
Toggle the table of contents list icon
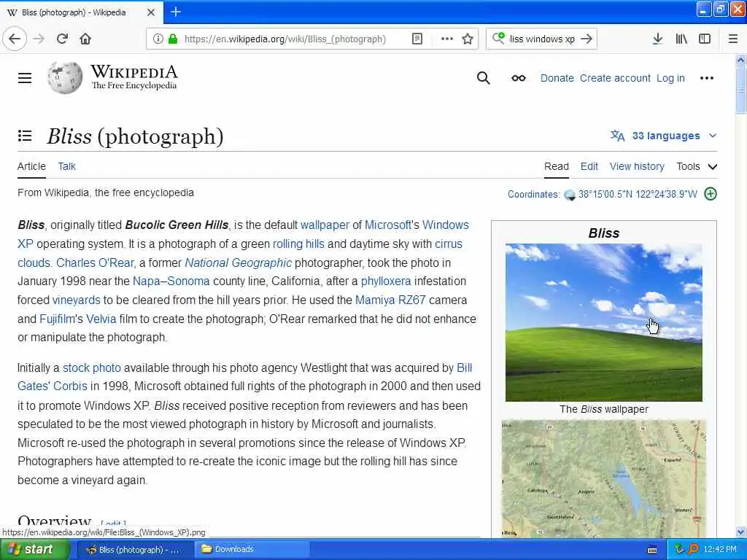(x=25, y=136)
